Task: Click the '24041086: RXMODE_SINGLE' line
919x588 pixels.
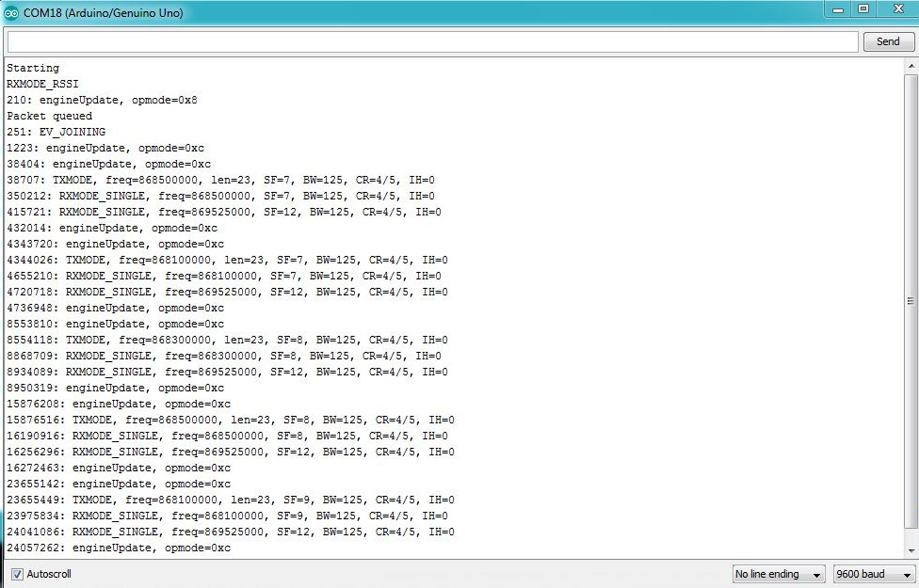Action: pyautogui.click(x=231, y=532)
